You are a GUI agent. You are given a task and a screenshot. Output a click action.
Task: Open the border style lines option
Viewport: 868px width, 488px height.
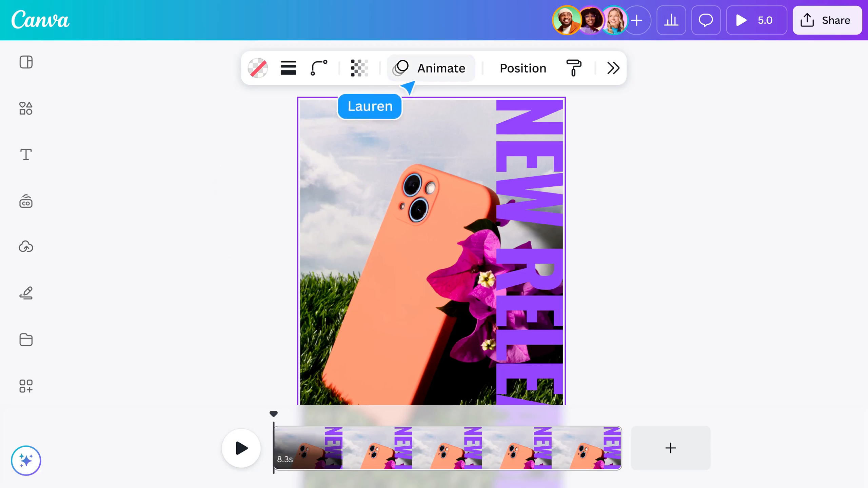point(288,68)
